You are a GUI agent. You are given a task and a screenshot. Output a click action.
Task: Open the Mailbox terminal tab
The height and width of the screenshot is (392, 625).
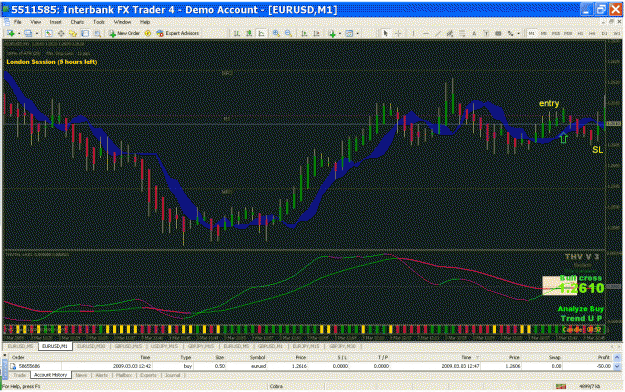124,375
